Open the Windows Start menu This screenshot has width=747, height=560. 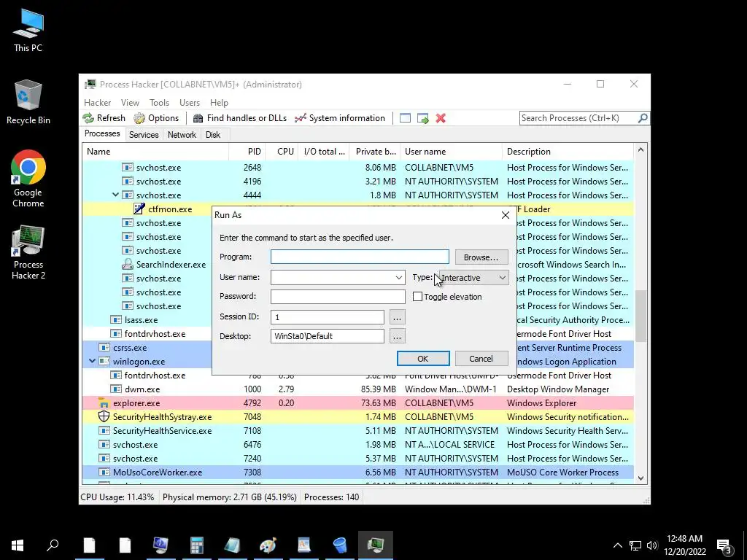[18, 545]
